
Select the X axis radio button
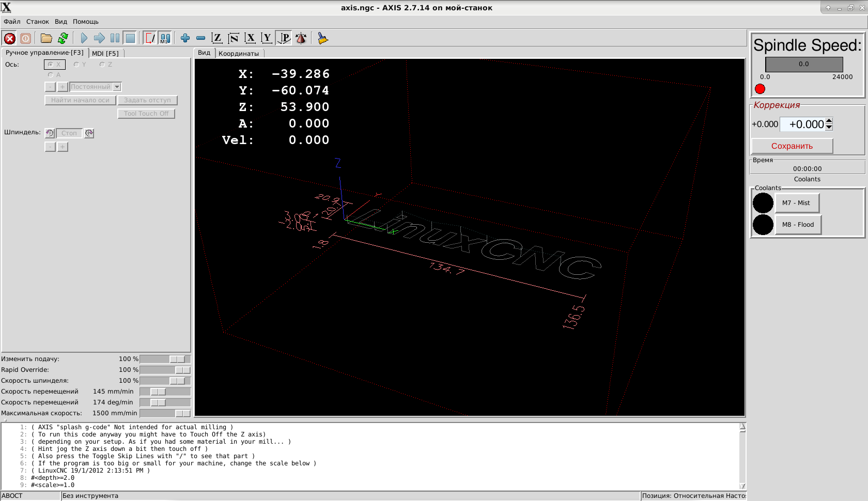coord(54,65)
